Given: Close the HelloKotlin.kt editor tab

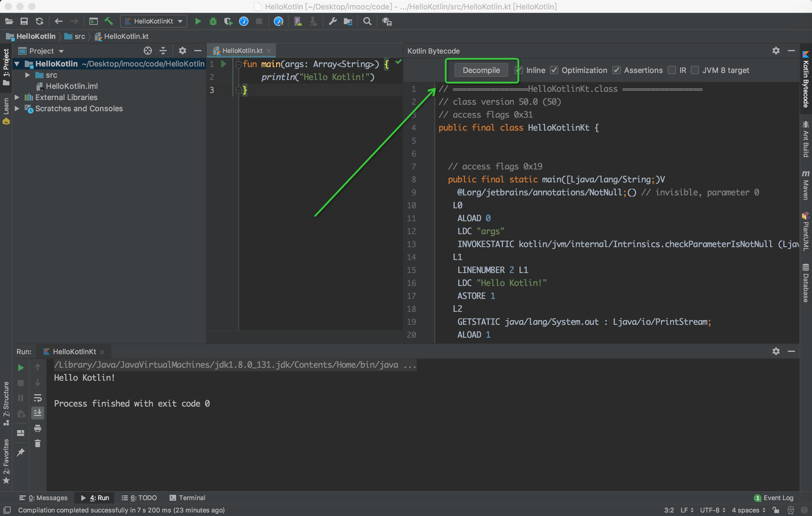Looking at the screenshot, I should coord(269,51).
